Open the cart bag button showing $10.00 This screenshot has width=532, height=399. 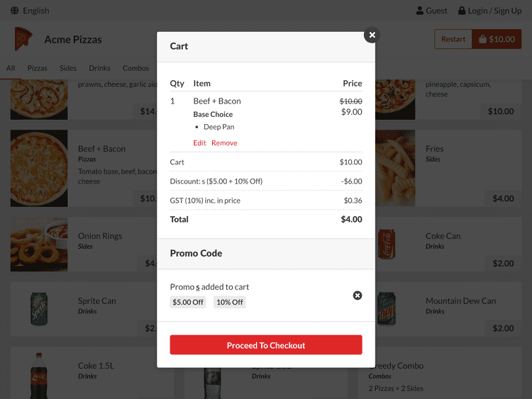(497, 39)
